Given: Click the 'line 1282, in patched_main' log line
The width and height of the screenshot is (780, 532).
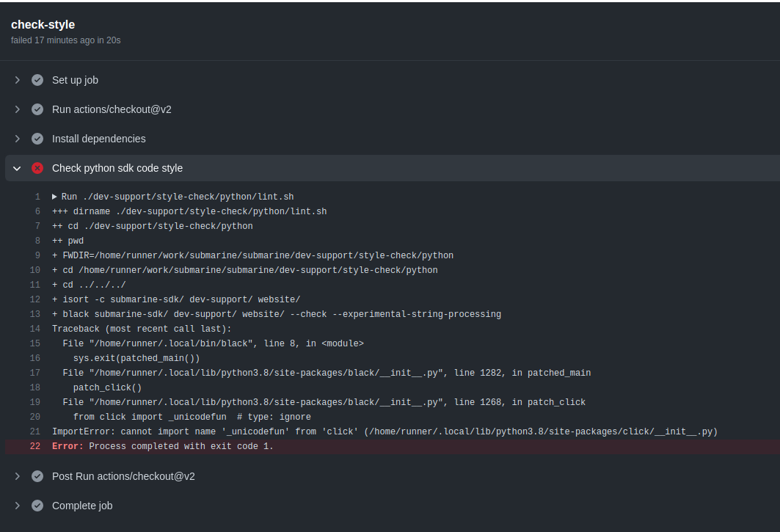Looking at the screenshot, I should point(327,374).
